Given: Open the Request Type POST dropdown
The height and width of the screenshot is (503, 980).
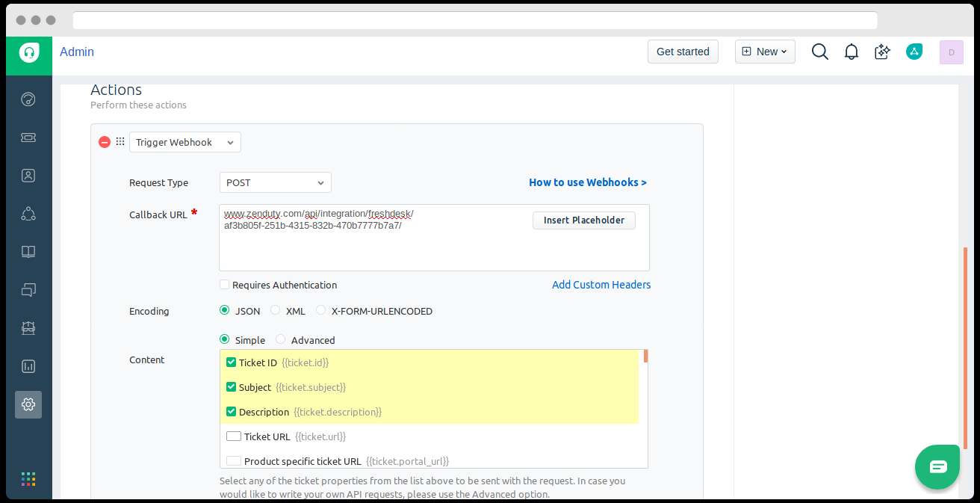Looking at the screenshot, I should [276, 182].
